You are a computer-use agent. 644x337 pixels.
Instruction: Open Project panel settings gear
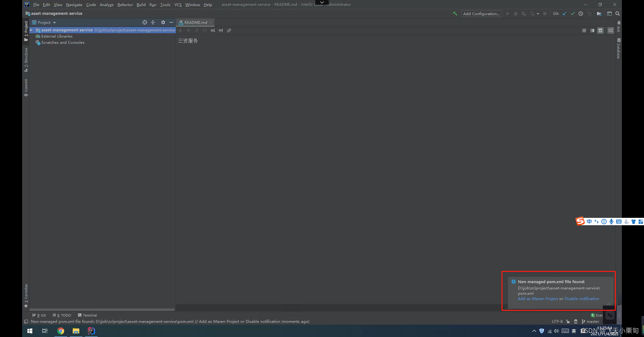point(163,22)
